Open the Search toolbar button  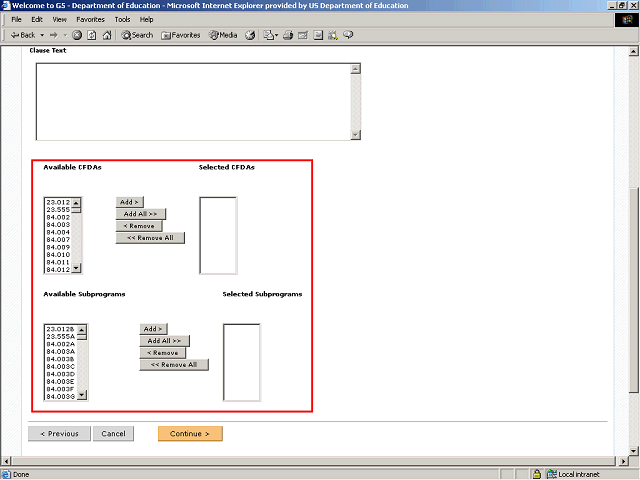[138, 35]
